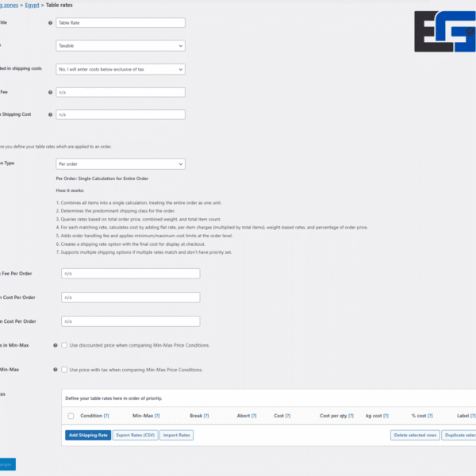
Task: Tick the use price with tax checkbox
Action: (x=65, y=369)
